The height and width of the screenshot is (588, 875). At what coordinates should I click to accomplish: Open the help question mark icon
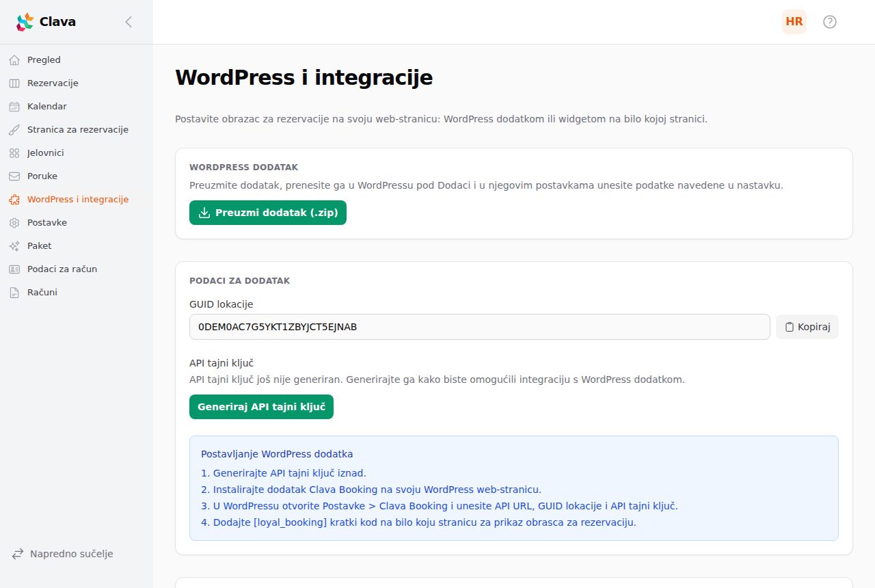coord(830,22)
